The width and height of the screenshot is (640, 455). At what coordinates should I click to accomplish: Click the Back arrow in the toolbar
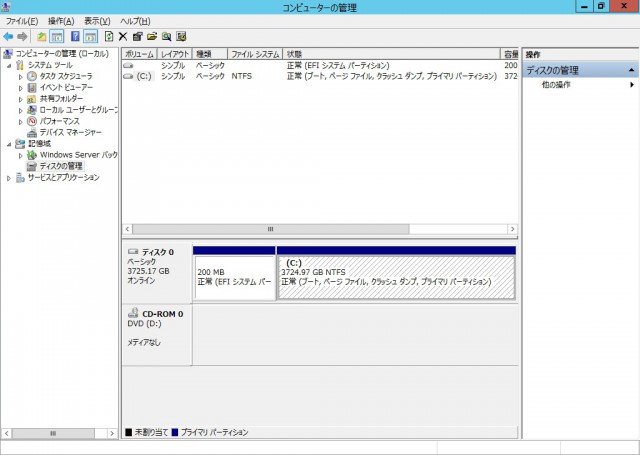point(9,36)
